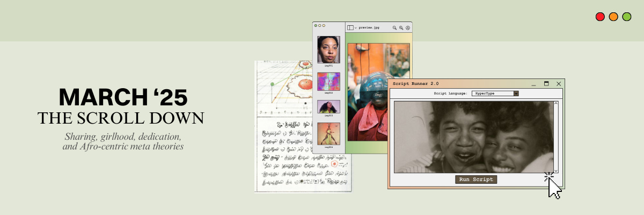Image resolution: width=644 pixels, height=215 pixels.
Task: Click the MARCH '25 heading
Action: [123, 97]
